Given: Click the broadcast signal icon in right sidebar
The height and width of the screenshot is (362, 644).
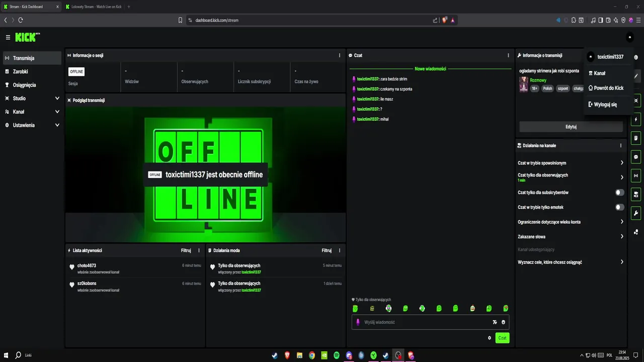Looking at the screenshot, I should pos(636,175).
